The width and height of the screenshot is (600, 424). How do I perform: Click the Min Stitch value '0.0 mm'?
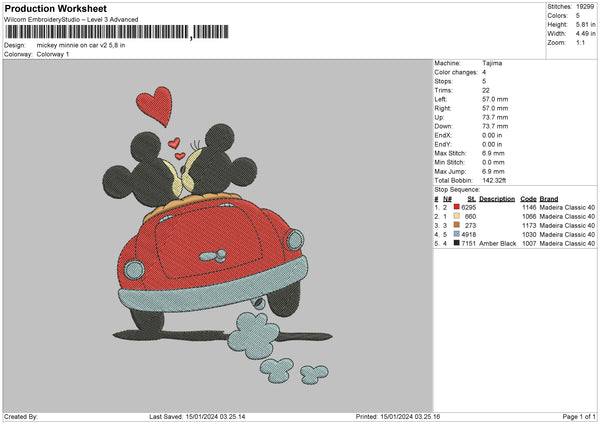point(493,163)
